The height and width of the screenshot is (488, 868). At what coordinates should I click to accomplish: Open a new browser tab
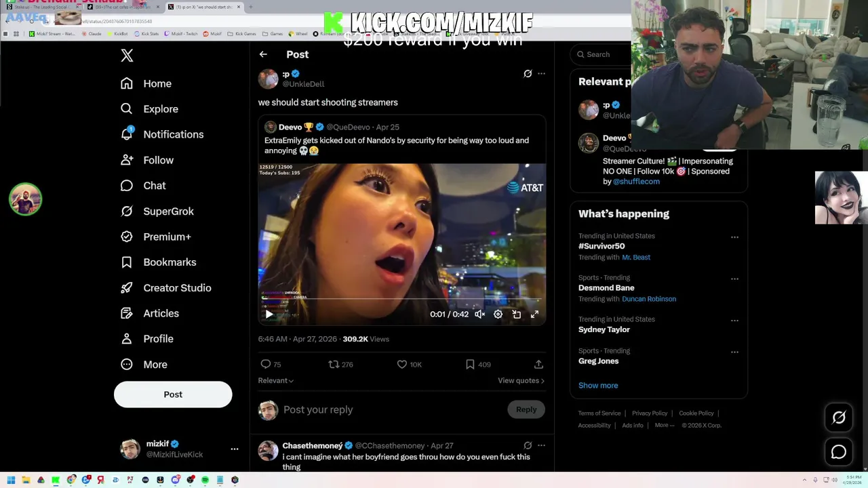(250, 7)
